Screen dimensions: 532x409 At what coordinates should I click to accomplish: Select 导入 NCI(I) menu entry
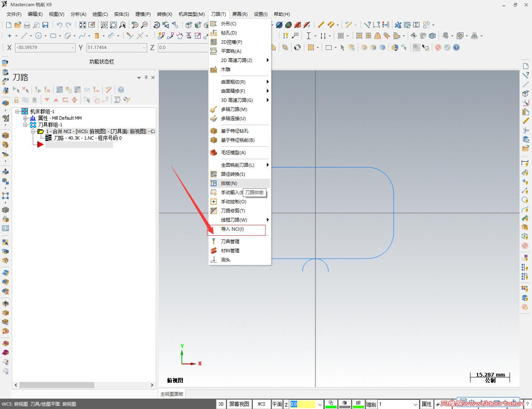point(239,229)
